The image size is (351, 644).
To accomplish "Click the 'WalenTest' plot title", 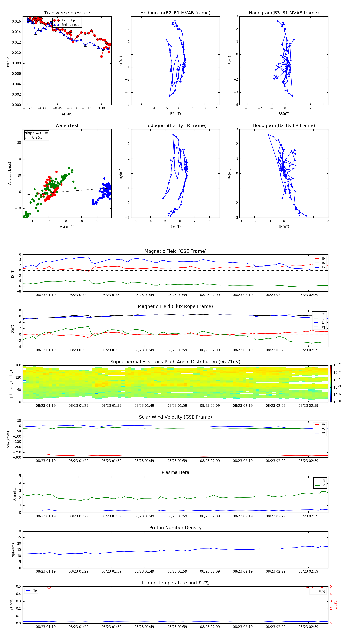I will point(67,125).
